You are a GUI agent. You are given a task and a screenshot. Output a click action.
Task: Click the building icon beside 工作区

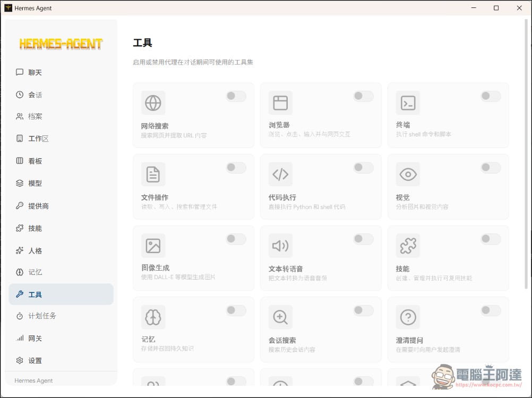[20, 139]
